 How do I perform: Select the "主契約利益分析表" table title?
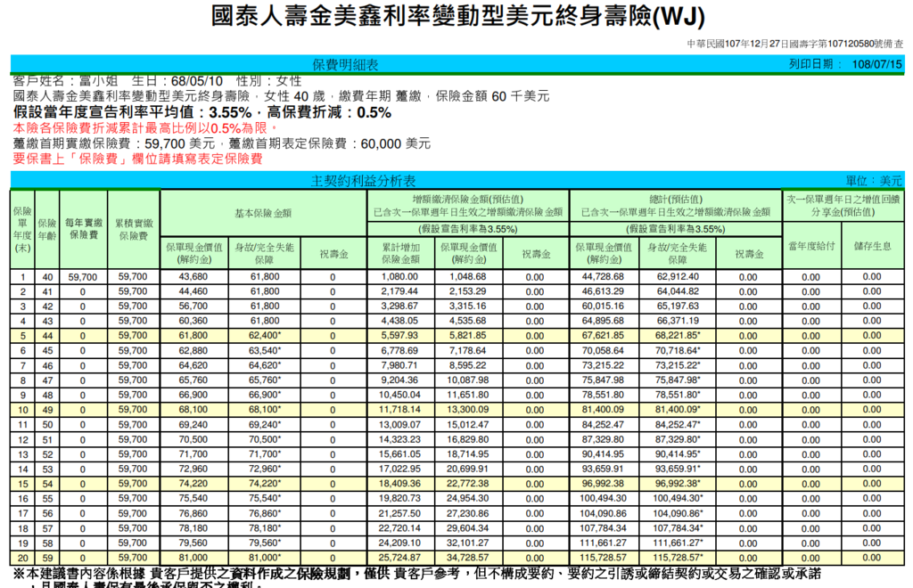coord(364,181)
